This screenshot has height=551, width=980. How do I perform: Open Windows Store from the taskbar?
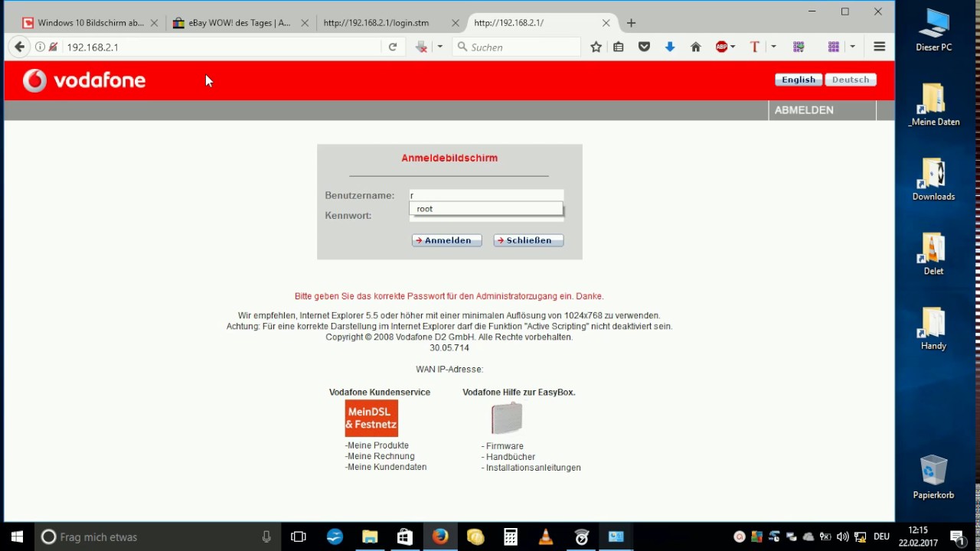coord(405,536)
